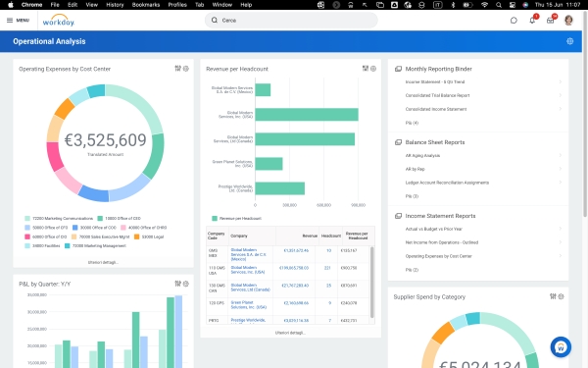Expand Actual vs Budget vs Prior Year chevron
This screenshot has width=588, height=368.
pos(560,229)
